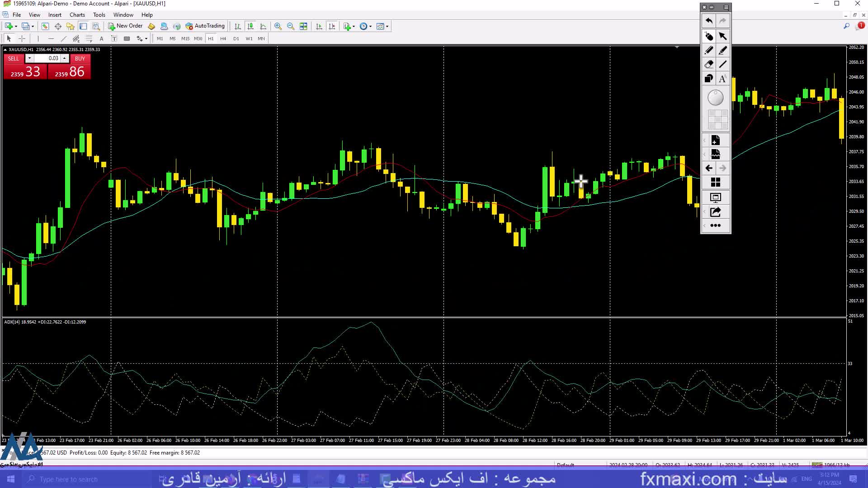Select the eraser tool in annotation panel
Image resolution: width=868 pixels, height=488 pixels.
point(708,65)
